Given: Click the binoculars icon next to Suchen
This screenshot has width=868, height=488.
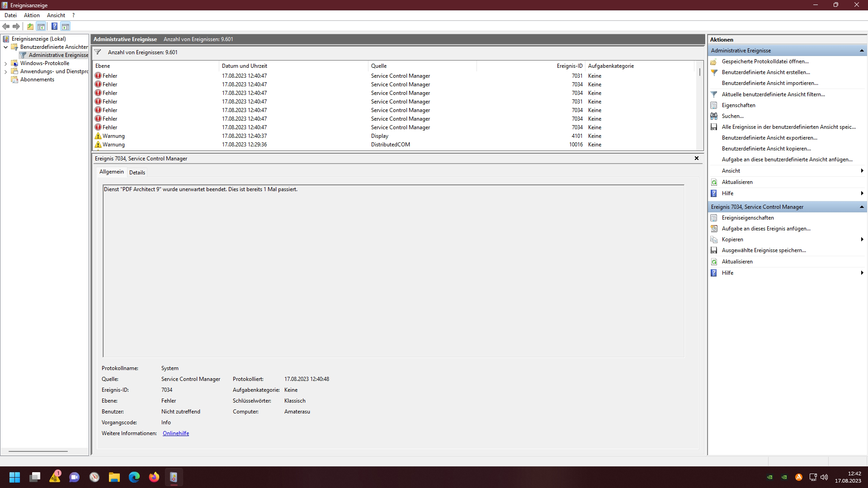Looking at the screenshot, I should pyautogui.click(x=714, y=116).
